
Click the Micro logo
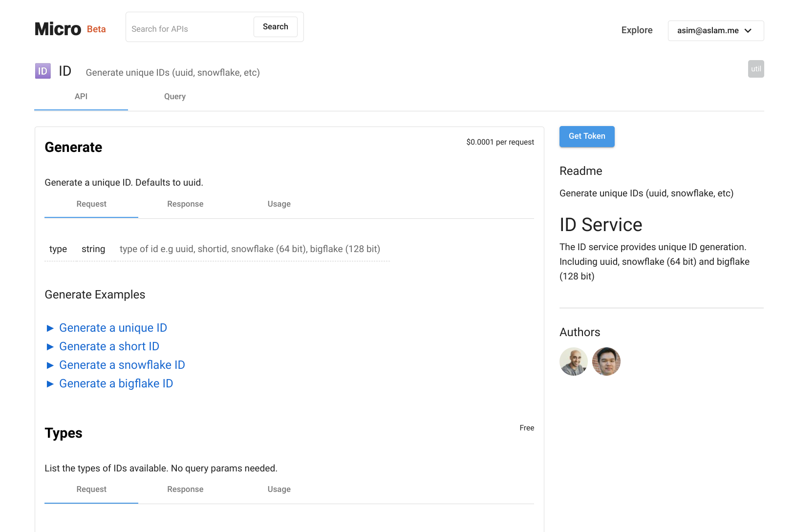coord(58,29)
